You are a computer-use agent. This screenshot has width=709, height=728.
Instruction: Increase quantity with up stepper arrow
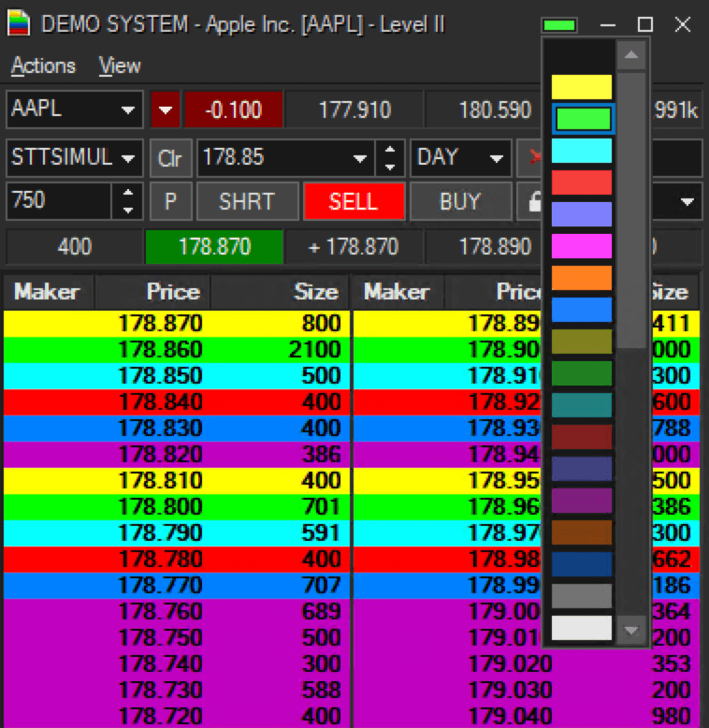click(x=127, y=192)
